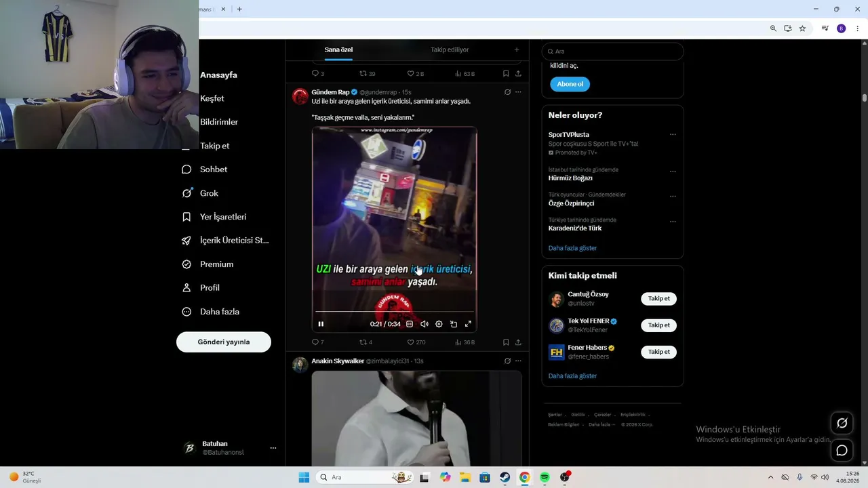868x488 pixels.
Task: Open Grok actions on Anakin Skywalker post
Action: click(x=507, y=361)
